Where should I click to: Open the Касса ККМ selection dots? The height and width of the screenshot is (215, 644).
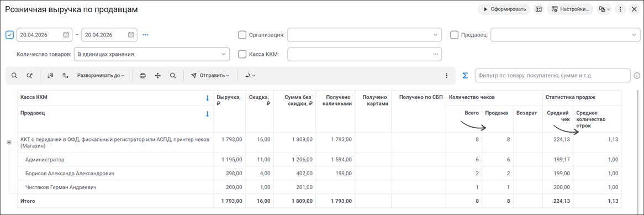435,54
